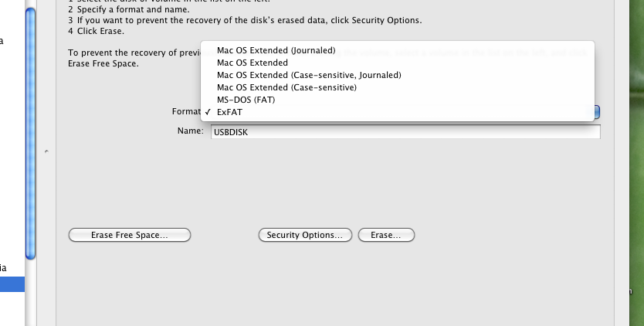Open Security Options dialog
Image resolution: width=644 pixels, height=326 pixels.
[x=304, y=235]
